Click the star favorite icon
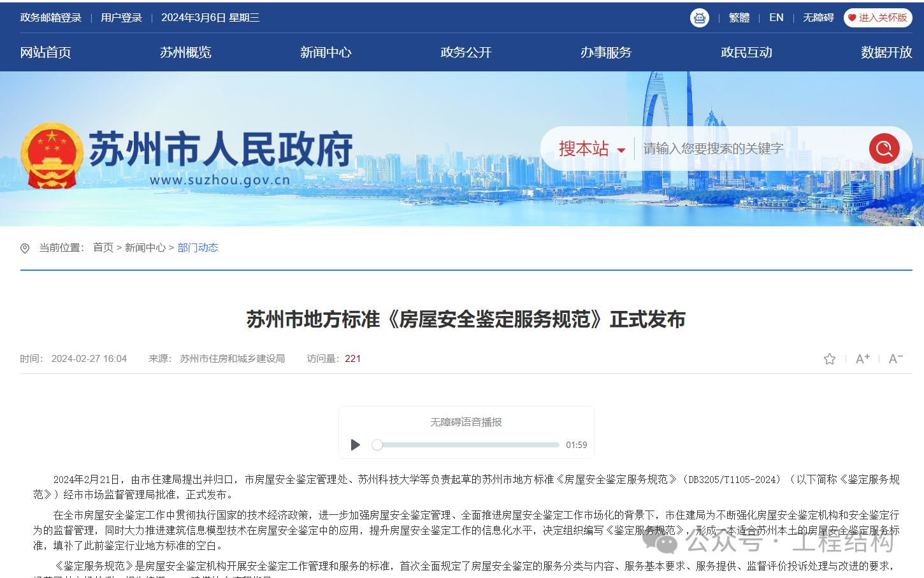This screenshot has width=924, height=578. (x=829, y=359)
